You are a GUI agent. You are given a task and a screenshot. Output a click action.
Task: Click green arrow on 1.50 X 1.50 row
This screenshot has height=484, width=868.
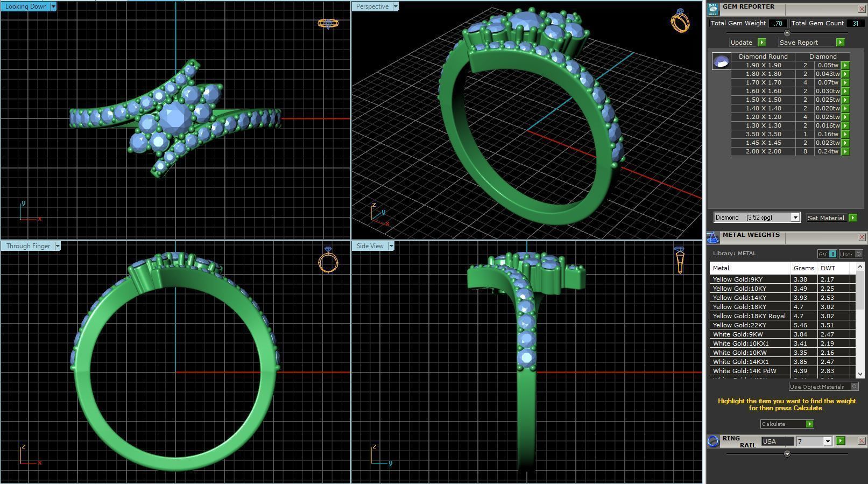845,100
